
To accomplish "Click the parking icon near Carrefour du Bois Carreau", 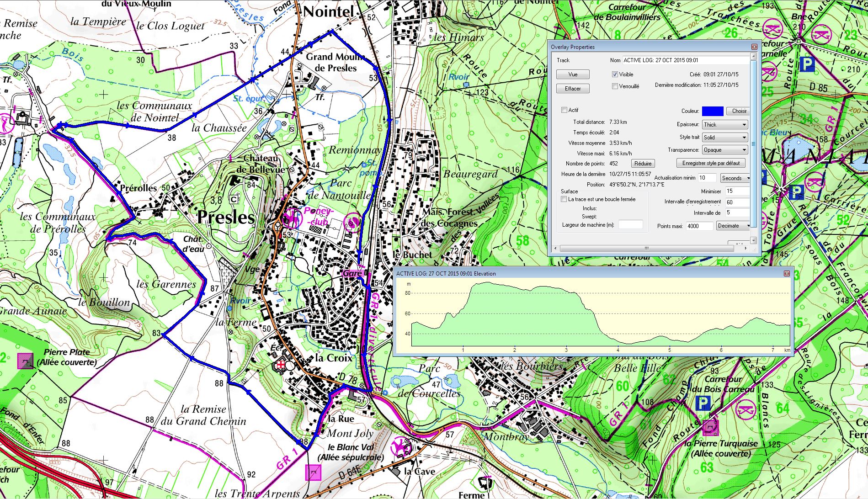I will click(703, 403).
